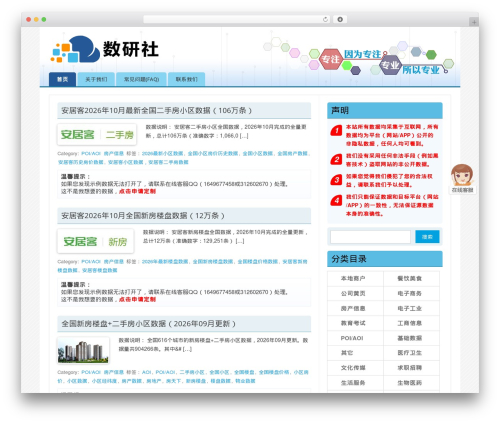500x423 pixels.
Task: Click tag 安居客二手房数据
Action: click(x=168, y=162)
